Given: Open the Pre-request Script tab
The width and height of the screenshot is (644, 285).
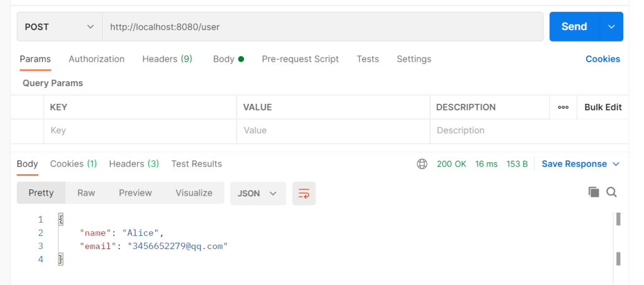Looking at the screenshot, I should (x=300, y=59).
